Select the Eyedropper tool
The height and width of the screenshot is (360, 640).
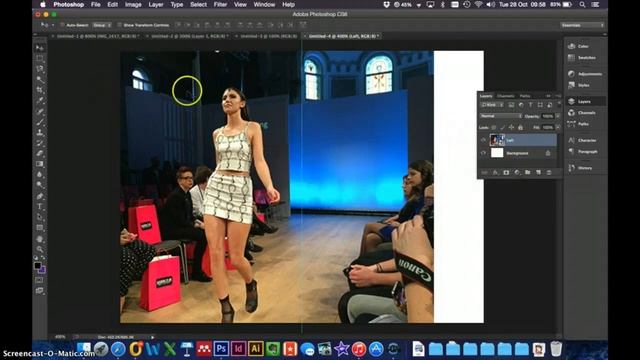[x=40, y=100]
